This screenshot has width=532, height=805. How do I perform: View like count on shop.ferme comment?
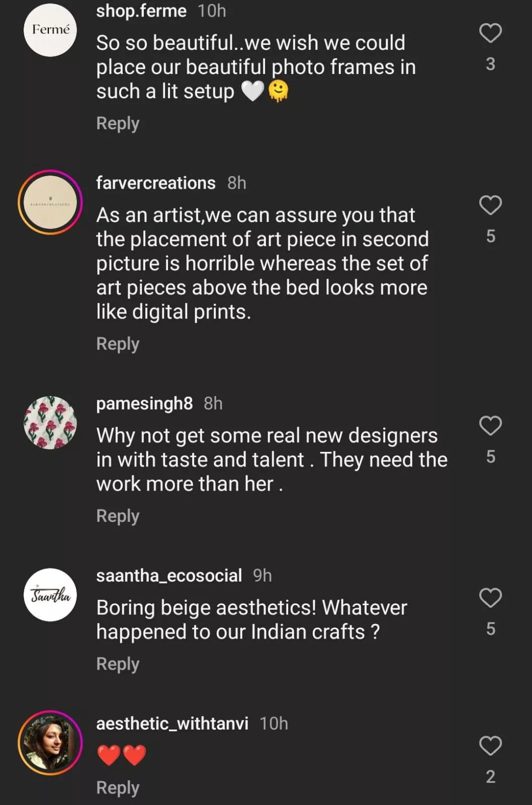point(490,64)
